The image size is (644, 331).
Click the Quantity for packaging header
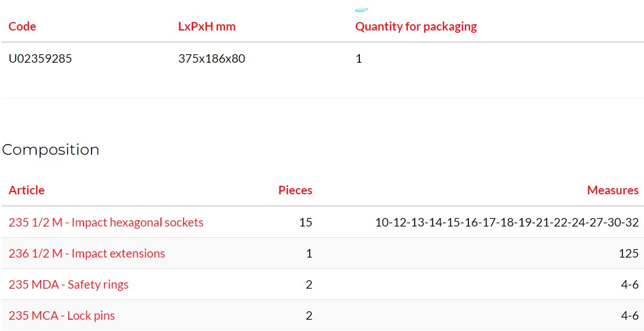pyautogui.click(x=416, y=27)
